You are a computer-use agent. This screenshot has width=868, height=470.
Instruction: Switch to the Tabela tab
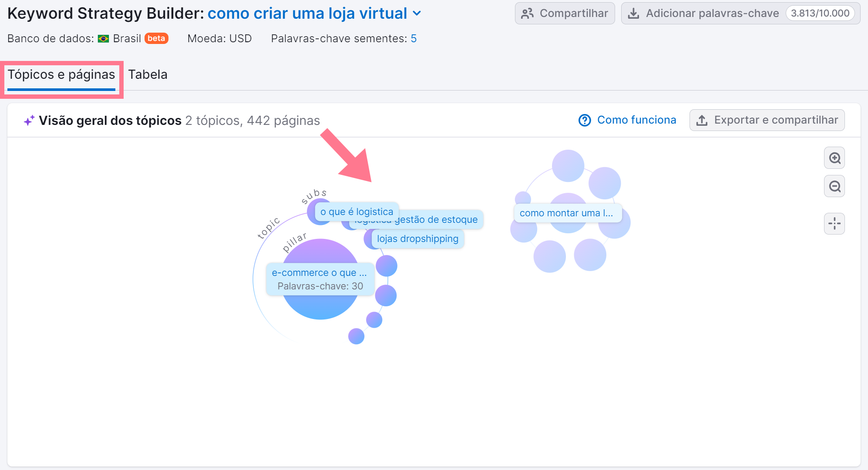point(148,74)
